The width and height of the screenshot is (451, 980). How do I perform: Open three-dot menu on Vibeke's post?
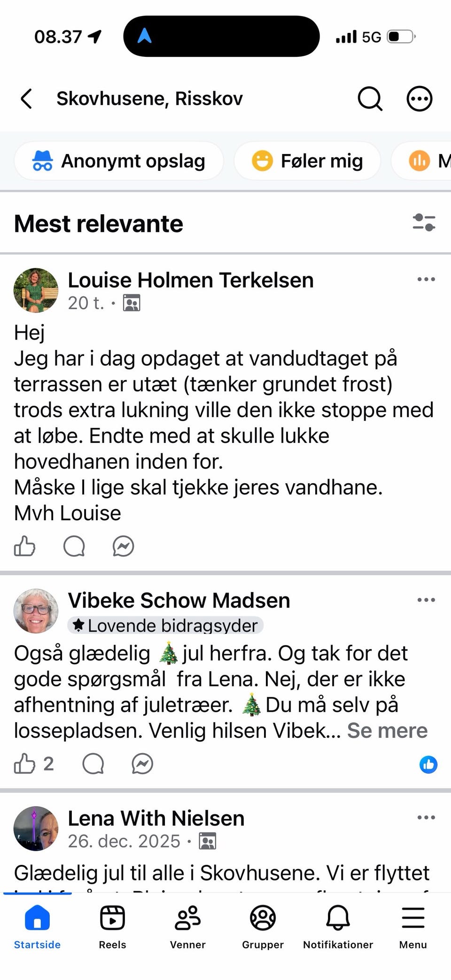(426, 600)
